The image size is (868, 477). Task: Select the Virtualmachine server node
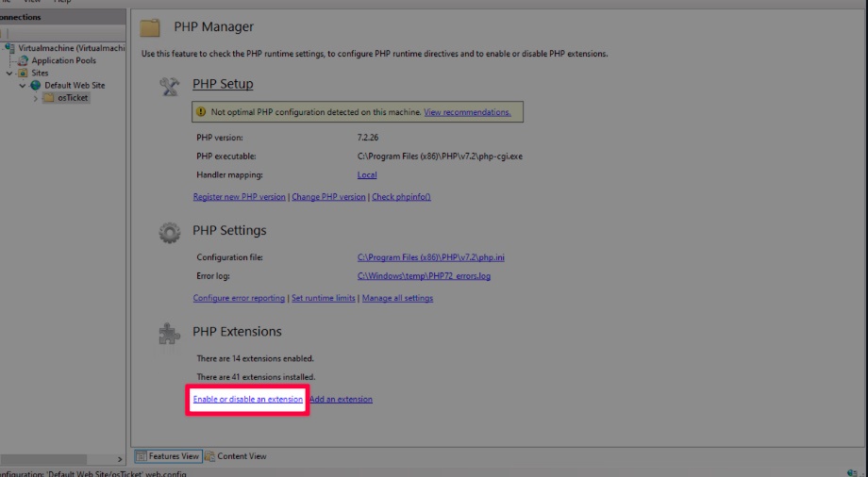[71, 48]
